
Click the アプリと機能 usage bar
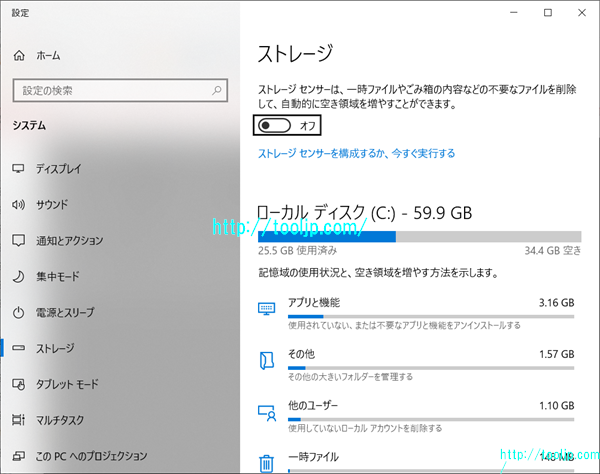pos(431,316)
